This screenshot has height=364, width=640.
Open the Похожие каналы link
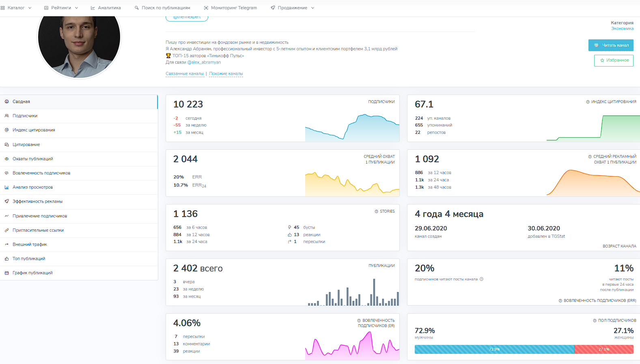click(x=226, y=74)
